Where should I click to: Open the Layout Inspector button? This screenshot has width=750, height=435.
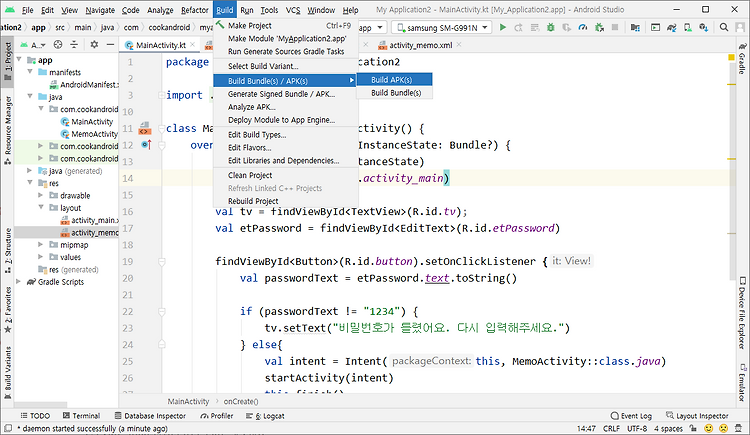[x=697, y=416]
